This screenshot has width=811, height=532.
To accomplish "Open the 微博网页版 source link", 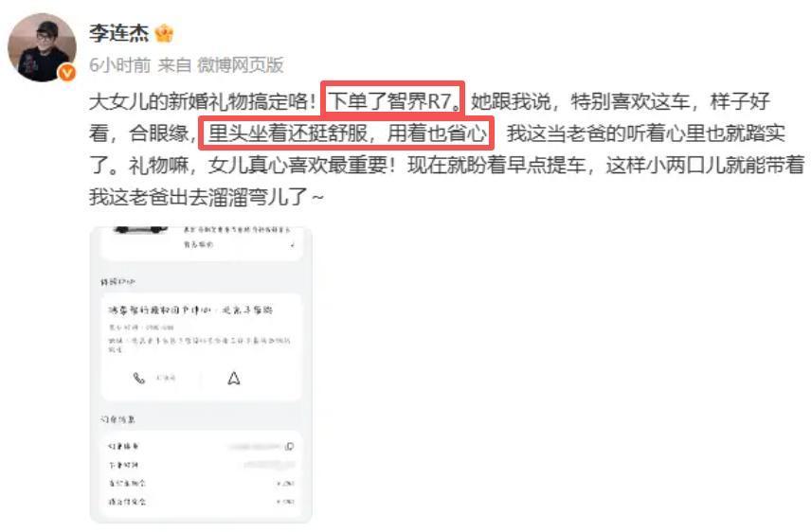I will click(241, 65).
